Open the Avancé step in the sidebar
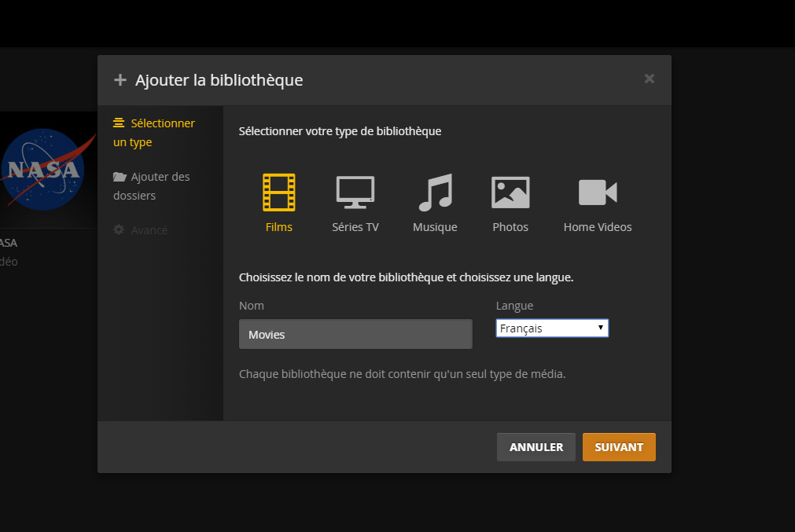 pos(149,230)
